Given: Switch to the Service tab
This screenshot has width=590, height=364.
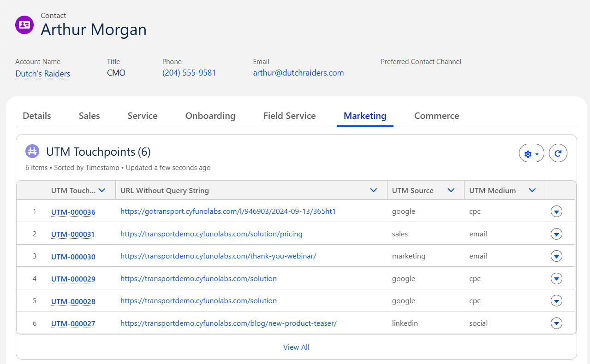Looking at the screenshot, I should click(x=143, y=116).
